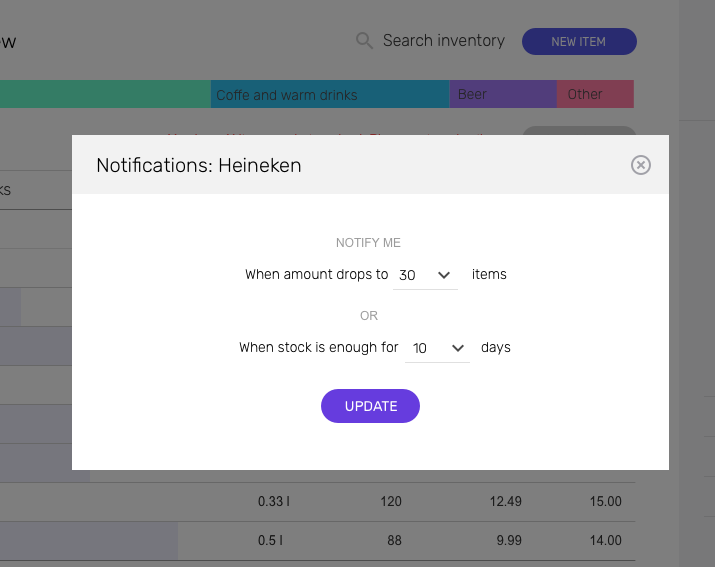
Task: Click the 0.5 l size cell
Action: click(270, 541)
